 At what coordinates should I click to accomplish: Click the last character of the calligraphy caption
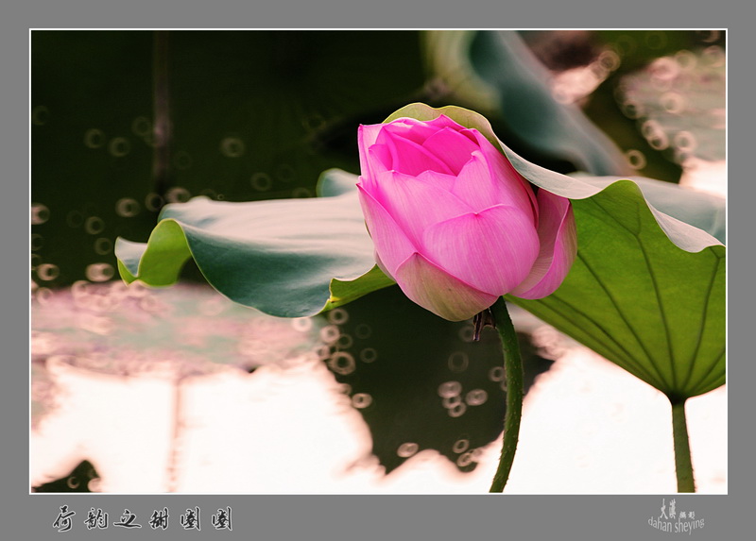tap(221, 518)
